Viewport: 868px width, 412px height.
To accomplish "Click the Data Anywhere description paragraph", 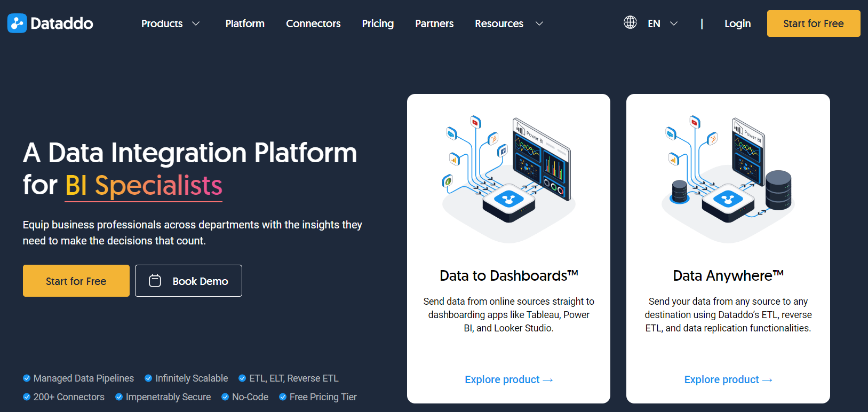I will (x=728, y=315).
